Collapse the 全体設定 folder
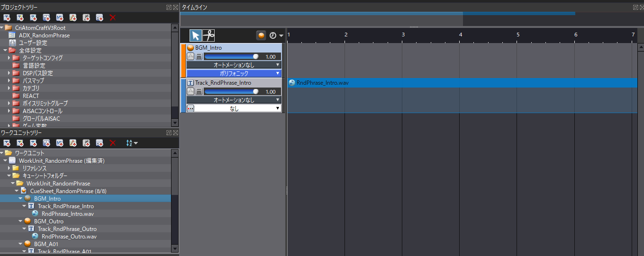The width and height of the screenshot is (644, 256). click(5, 51)
